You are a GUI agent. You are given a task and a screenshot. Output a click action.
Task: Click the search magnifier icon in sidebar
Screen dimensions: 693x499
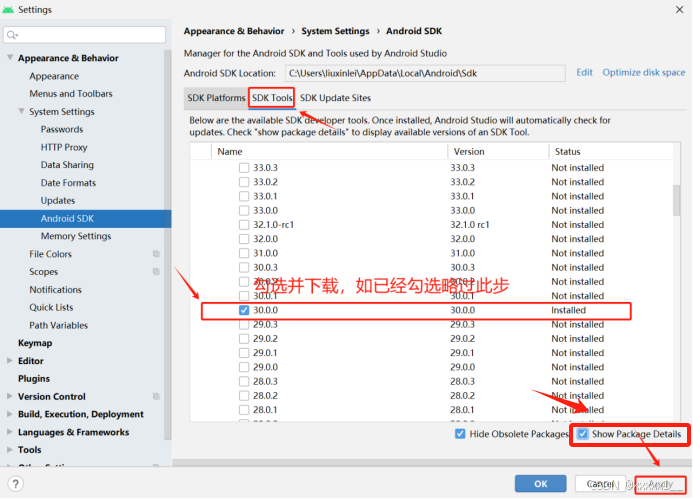pyautogui.click(x=12, y=35)
